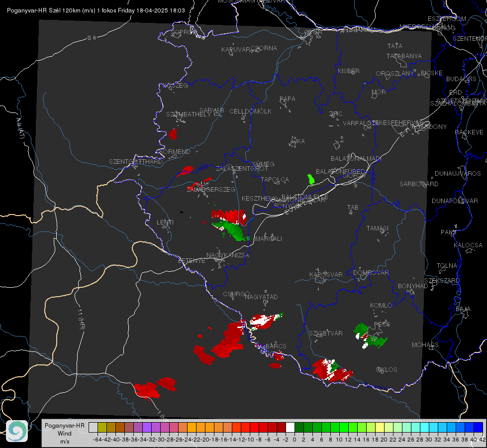Click the CSURGÓ city label
Image resolution: width=487 pixels, height=448 pixels.
[236, 294]
